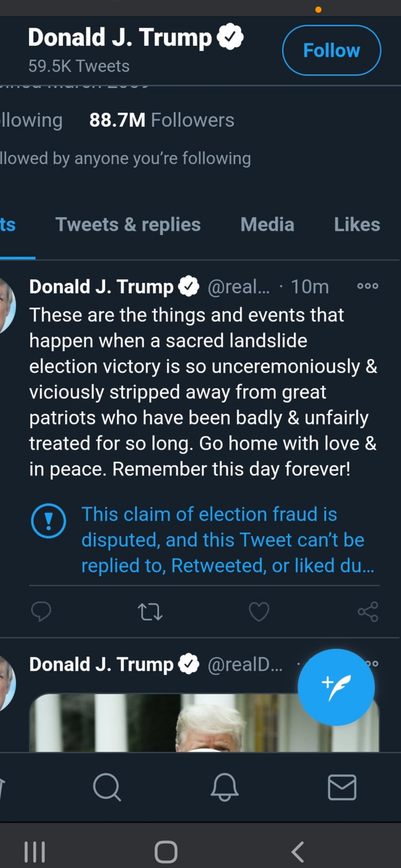Tap the disputed claim exclamation icon
The image size is (401, 868).
click(49, 521)
